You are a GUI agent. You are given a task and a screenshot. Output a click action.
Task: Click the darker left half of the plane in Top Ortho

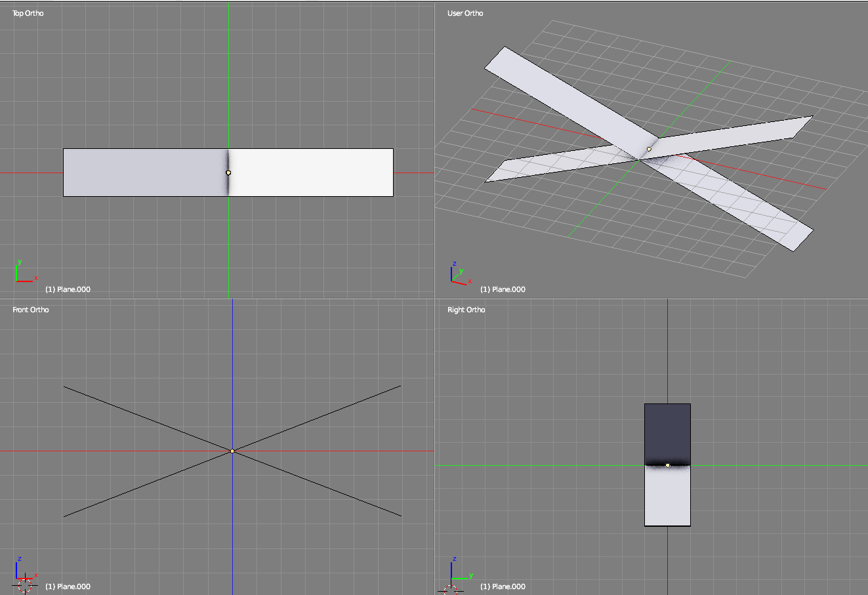pos(144,173)
